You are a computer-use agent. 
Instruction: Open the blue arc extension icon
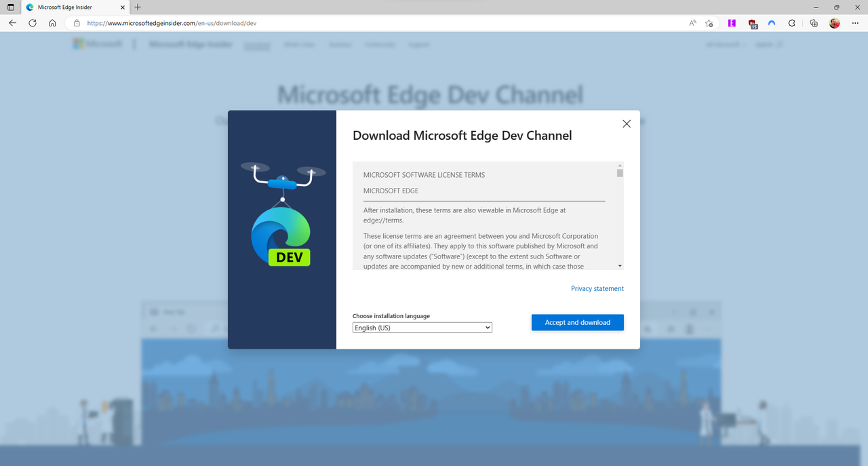coord(772,23)
